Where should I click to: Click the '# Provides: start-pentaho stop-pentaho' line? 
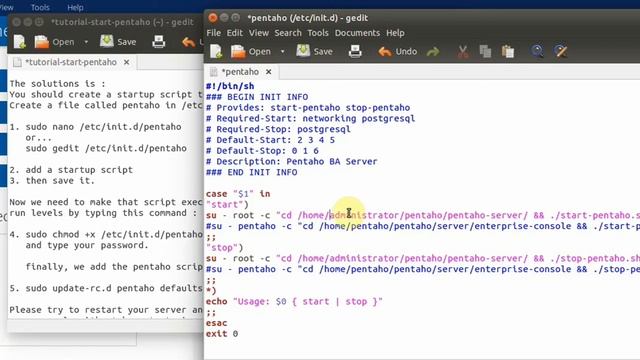pos(308,108)
